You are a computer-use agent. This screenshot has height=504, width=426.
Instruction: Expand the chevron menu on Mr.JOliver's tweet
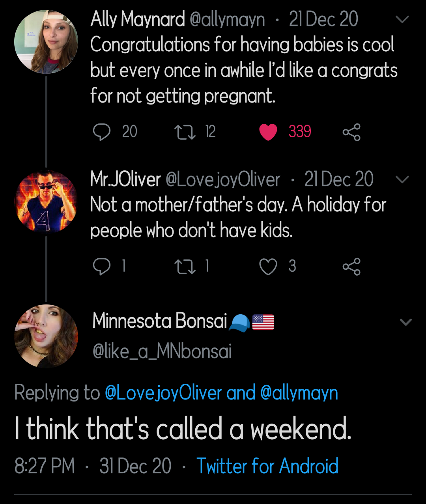click(403, 179)
